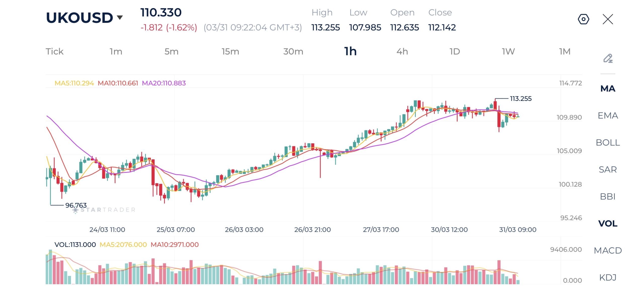This screenshot has width=644, height=296.
Task: Show the KDJ oscillator panel
Action: pyautogui.click(x=608, y=277)
